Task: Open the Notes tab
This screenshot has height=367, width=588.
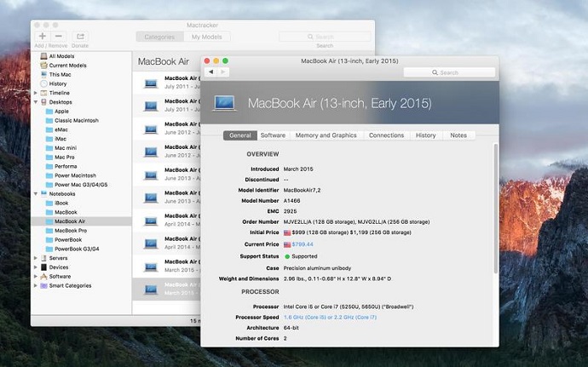Action: point(458,135)
